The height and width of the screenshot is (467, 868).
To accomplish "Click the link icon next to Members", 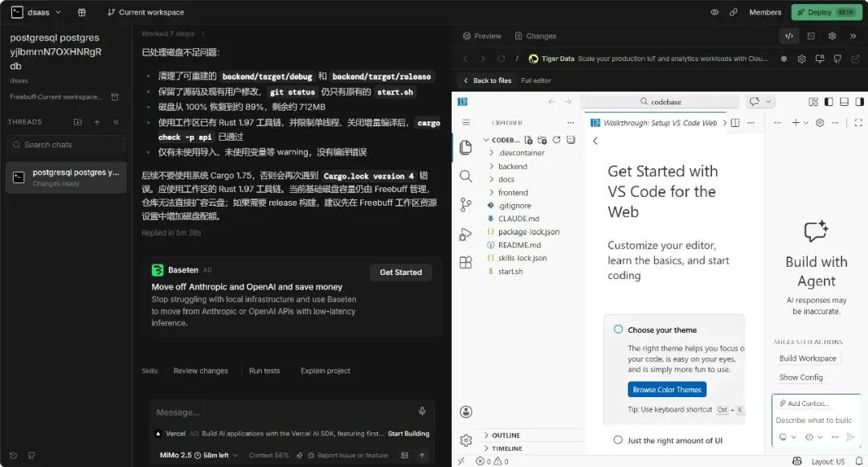I will (x=734, y=12).
